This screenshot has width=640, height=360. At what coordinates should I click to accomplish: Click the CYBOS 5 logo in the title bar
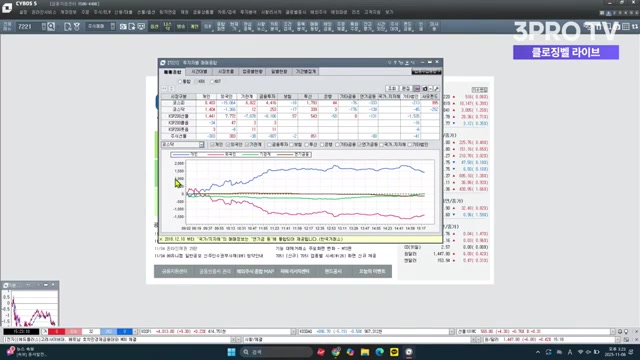tap(7, 7)
